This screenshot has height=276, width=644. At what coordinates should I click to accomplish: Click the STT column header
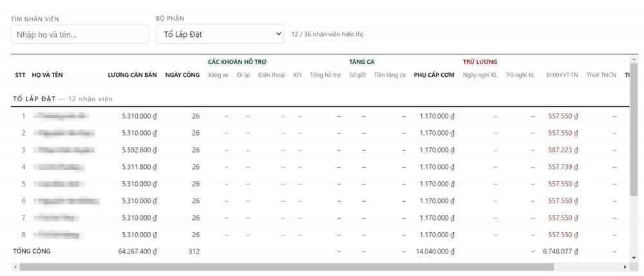coord(20,75)
